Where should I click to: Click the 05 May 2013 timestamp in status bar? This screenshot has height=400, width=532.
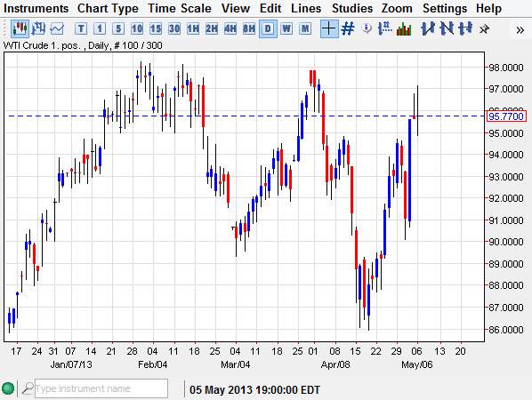tap(254, 390)
